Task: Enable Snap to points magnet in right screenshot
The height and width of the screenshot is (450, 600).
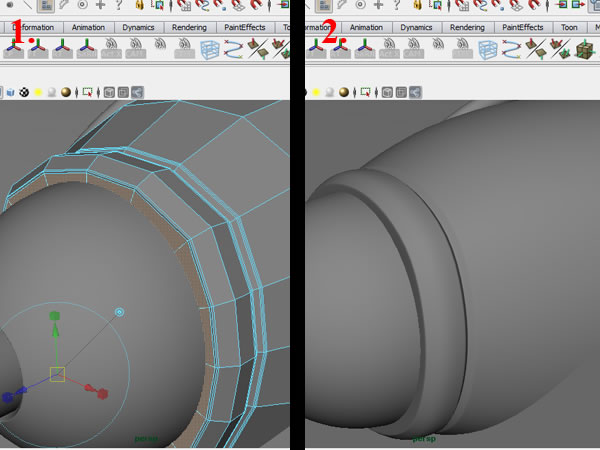Action: point(498,5)
